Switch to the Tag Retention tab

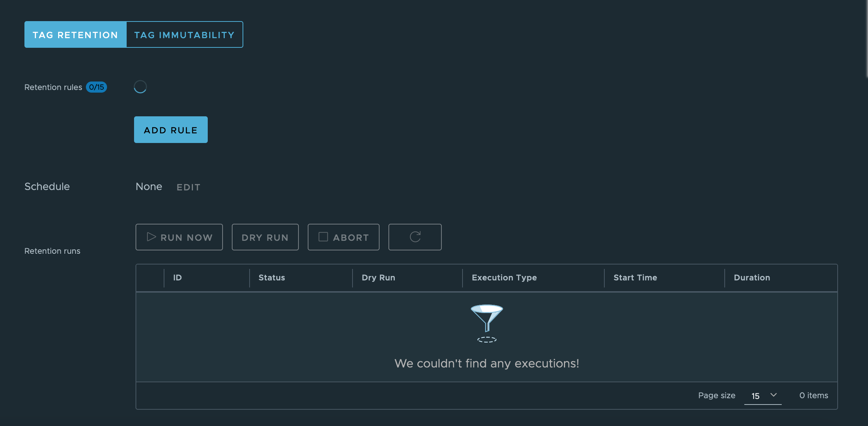click(75, 34)
